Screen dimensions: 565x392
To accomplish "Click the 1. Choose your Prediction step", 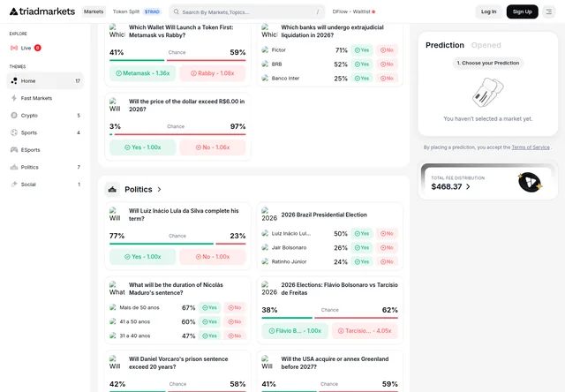I will click(488, 63).
